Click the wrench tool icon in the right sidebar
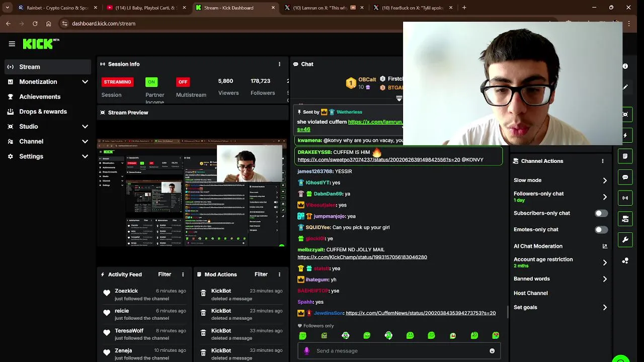 (x=625, y=240)
